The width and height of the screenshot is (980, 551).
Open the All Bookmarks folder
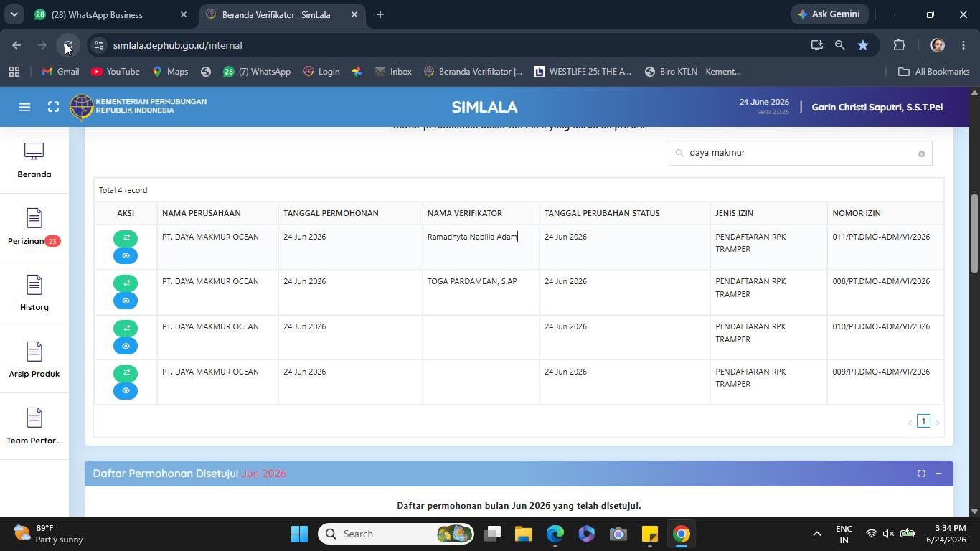pos(934,72)
